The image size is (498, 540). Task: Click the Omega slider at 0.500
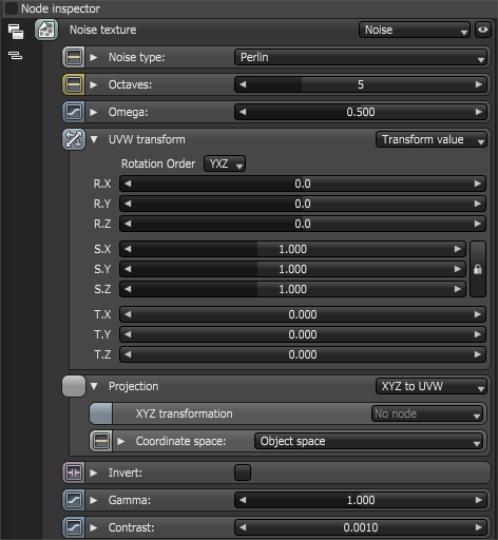pyautogui.click(x=360, y=112)
